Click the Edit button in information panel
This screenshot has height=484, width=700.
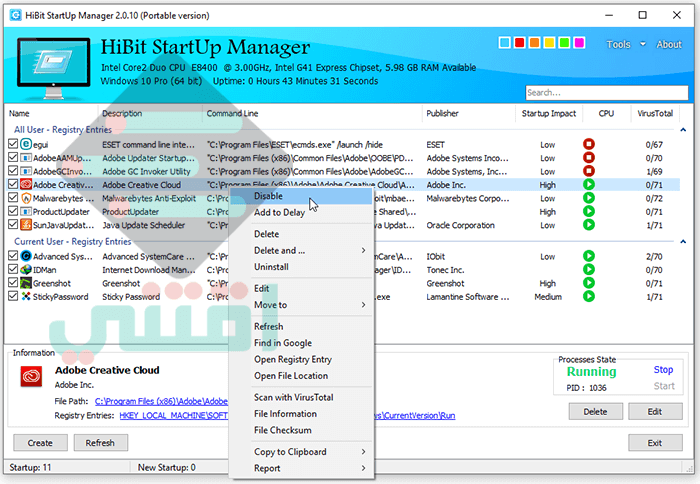point(655,412)
